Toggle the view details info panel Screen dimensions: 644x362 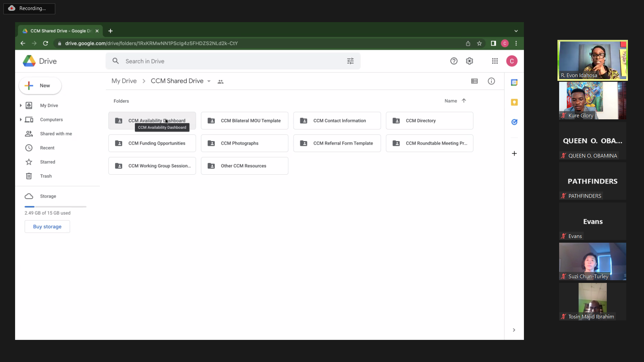point(491,81)
